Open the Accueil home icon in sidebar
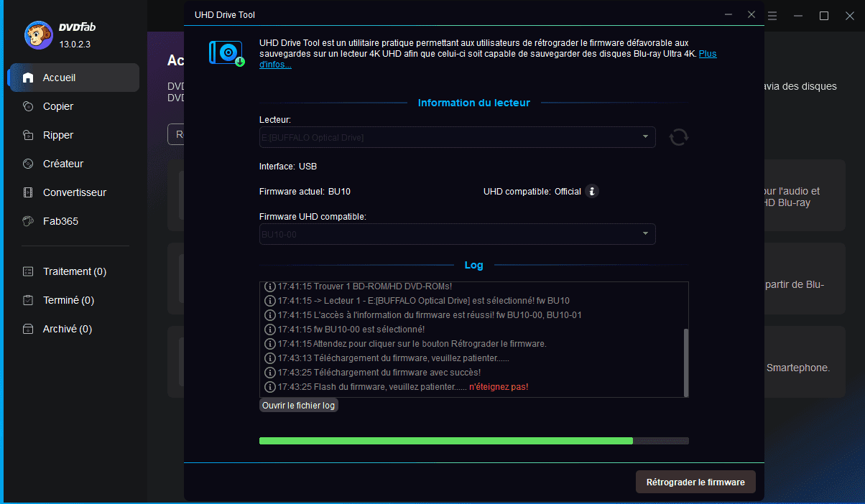865x504 pixels. [28, 78]
